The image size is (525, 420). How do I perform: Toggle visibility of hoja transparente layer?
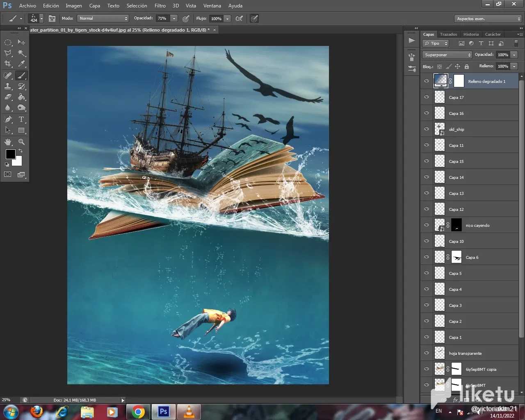click(427, 353)
